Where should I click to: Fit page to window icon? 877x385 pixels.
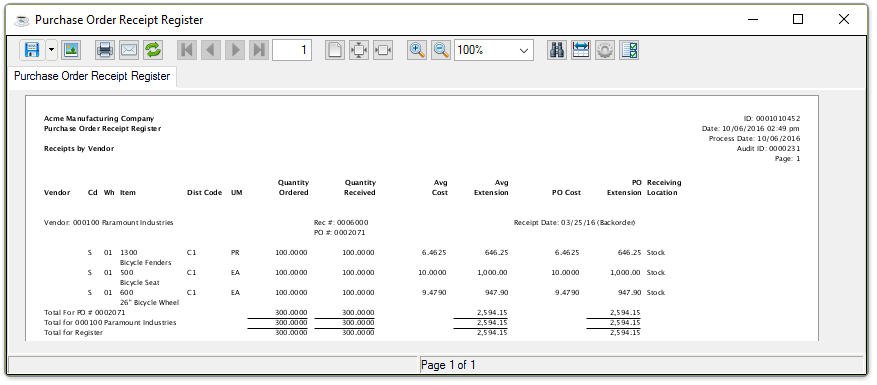pyautogui.click(x=359, y=50)
